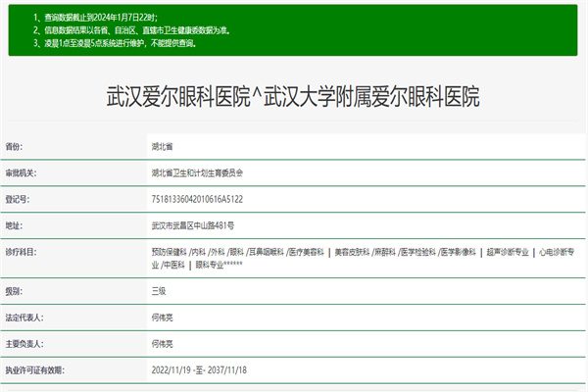Click the address 武汉市武昌区中山路481号

click(x=193, y=225)
